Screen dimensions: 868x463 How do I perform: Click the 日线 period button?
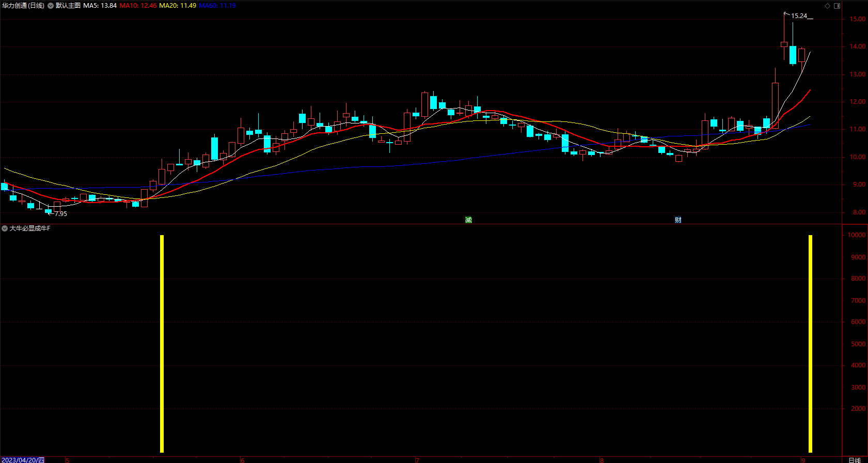[x=855, y=460]
